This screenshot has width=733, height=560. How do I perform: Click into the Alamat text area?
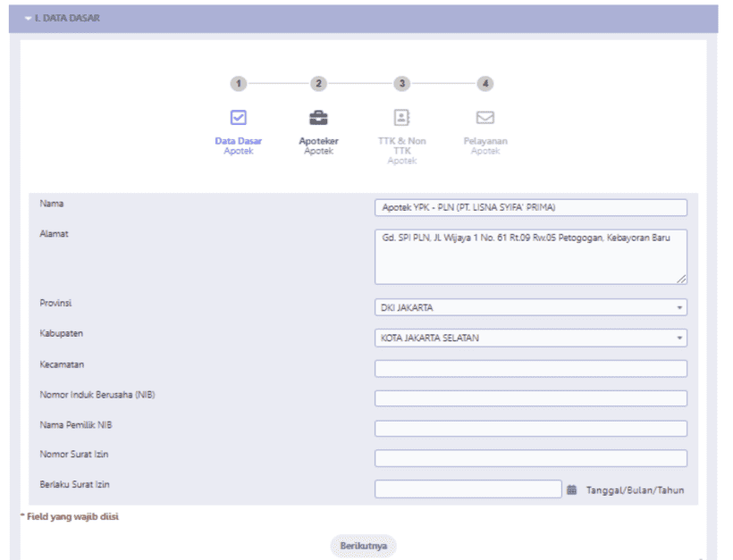pyautogui.click(x=530, y=256)
